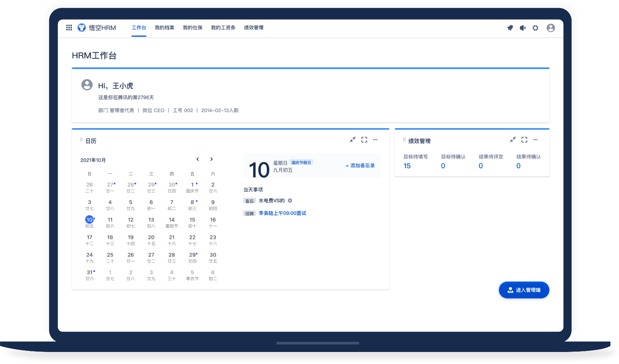Open the user account avatar menu
619x364 pixels.
[551, 28]
